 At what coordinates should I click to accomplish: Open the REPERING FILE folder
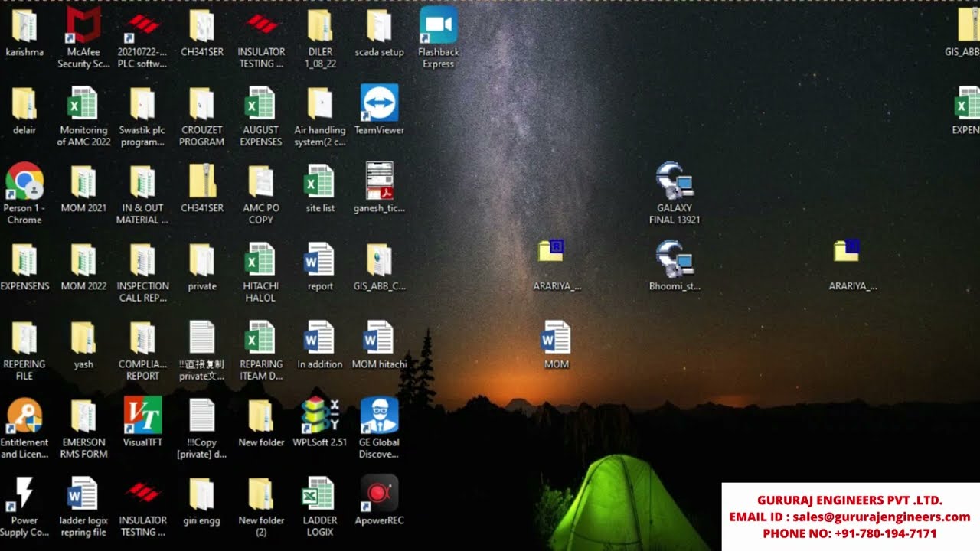tap(24, 350)
